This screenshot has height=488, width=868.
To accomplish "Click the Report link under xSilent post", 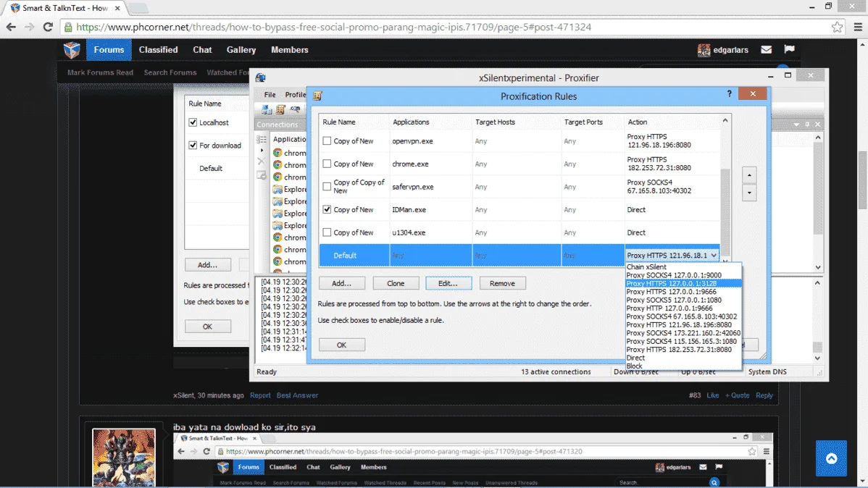I will point(260,395).
